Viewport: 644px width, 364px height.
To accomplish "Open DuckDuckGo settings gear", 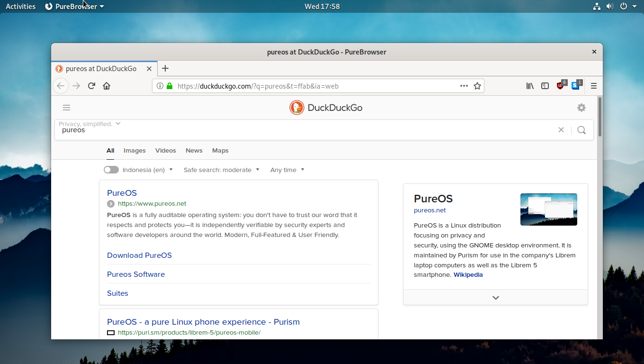I will (x=581, y=108).
